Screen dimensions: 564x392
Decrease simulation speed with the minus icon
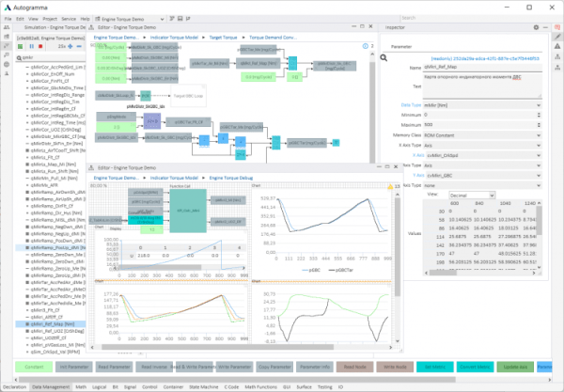(x=79, y=46)
